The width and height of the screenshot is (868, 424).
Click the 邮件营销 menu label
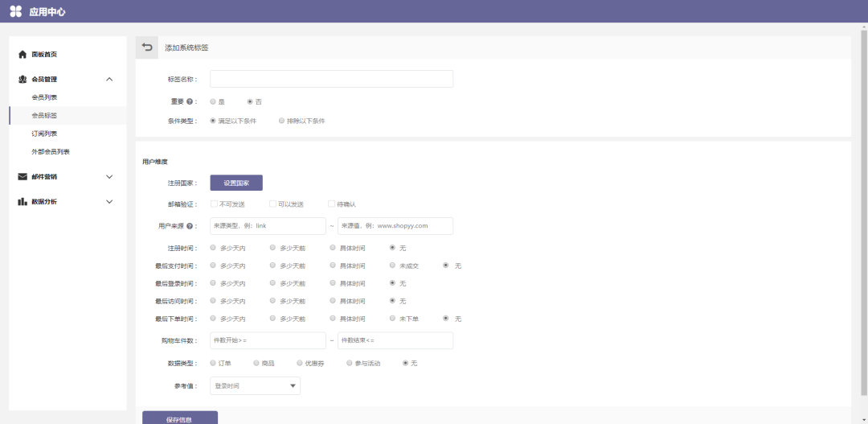[44, 177]
